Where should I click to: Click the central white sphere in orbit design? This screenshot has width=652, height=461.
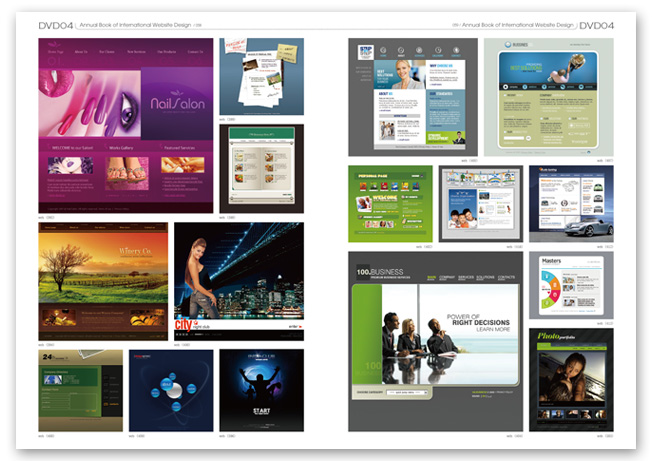click(174, 391)
